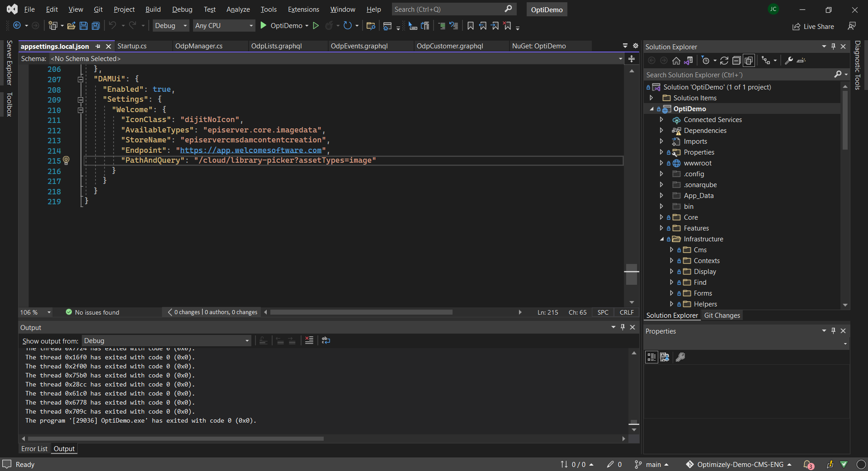The image size is (868, 471).
Task: Click the lightbulb quick actions icon on line 215
Action: pos(66,160)
